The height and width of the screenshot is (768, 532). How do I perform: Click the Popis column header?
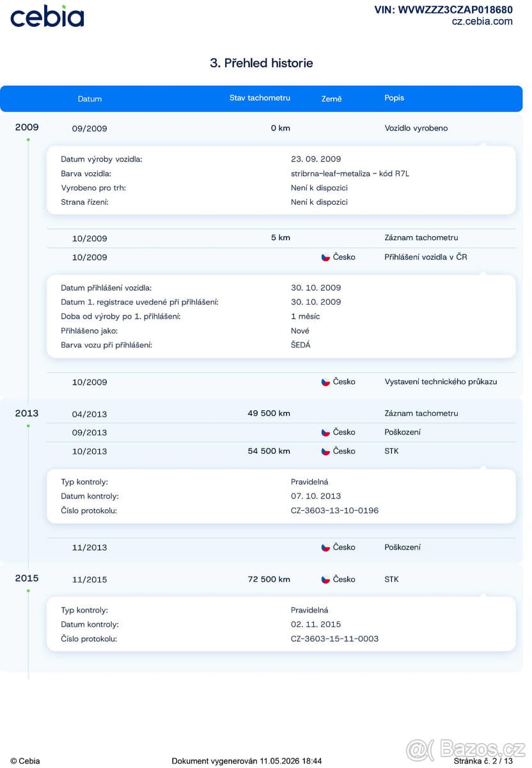pos(394,98)
